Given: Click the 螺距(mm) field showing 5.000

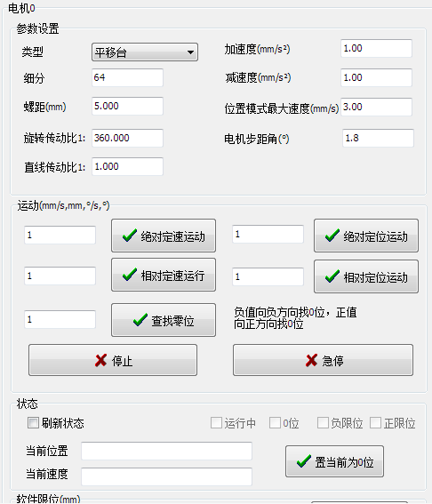Looking at the screenshot, I should (127, 106).
